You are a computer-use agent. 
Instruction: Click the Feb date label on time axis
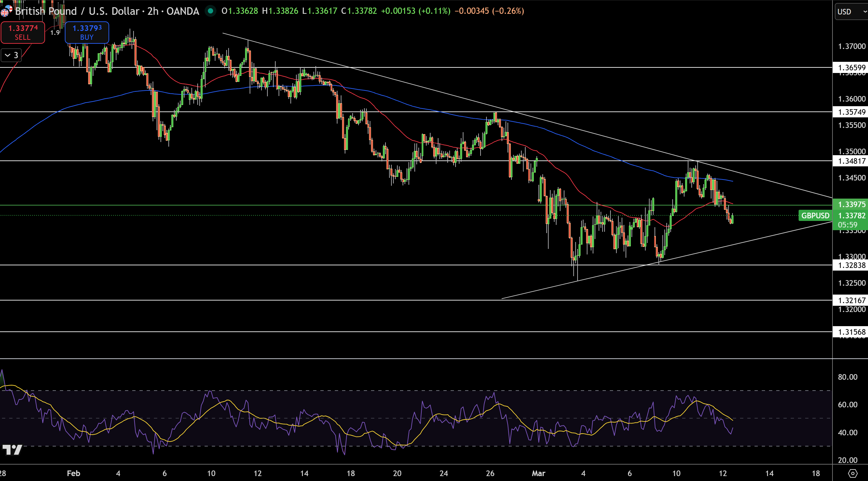(73, 473)
